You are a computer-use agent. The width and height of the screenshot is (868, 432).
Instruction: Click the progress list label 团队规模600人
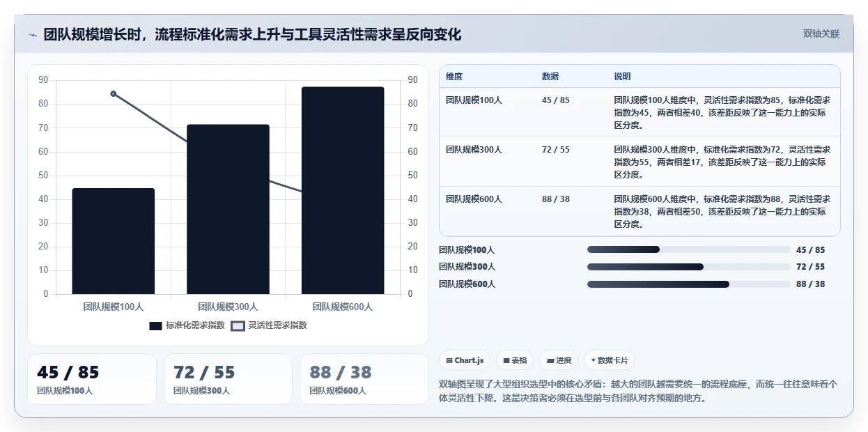[x=467, y=284]
